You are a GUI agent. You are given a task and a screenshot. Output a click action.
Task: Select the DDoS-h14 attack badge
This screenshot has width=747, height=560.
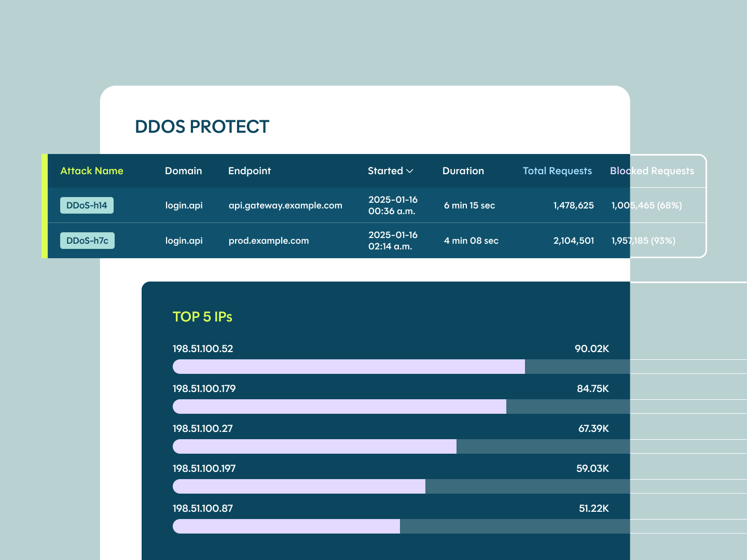[x=87, y=205]
